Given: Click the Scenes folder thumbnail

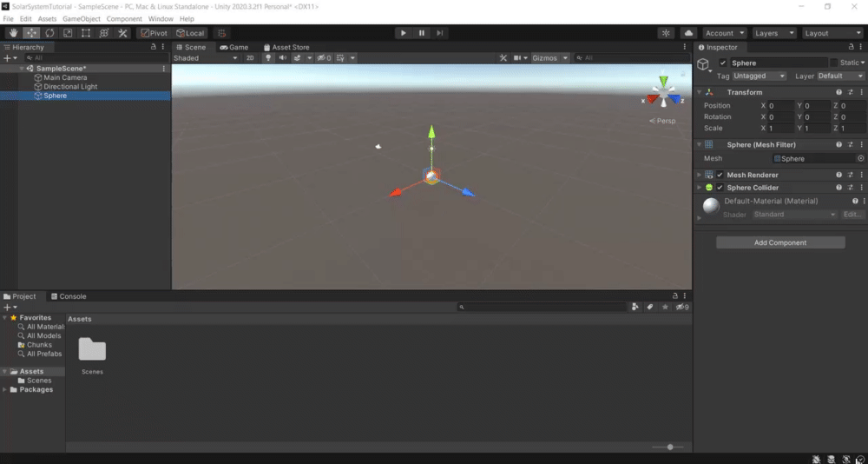Looking at the screenshot, I should [92, 349].
